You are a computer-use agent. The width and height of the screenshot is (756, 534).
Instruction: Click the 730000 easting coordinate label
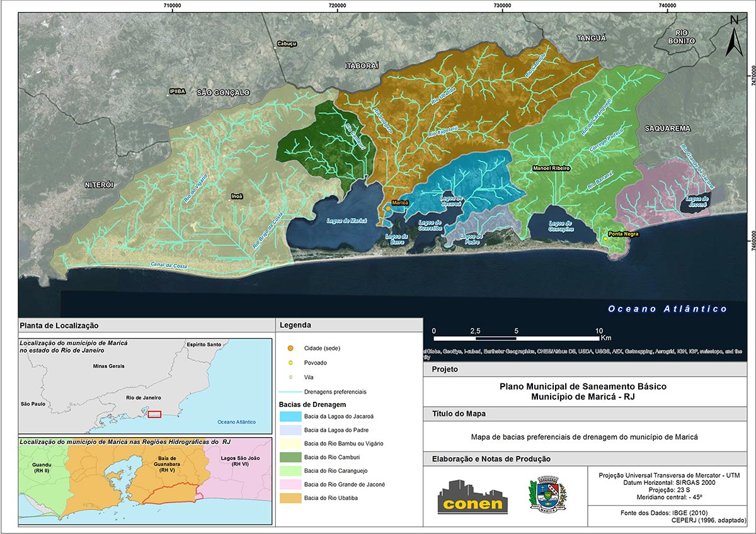pos(502,6)
